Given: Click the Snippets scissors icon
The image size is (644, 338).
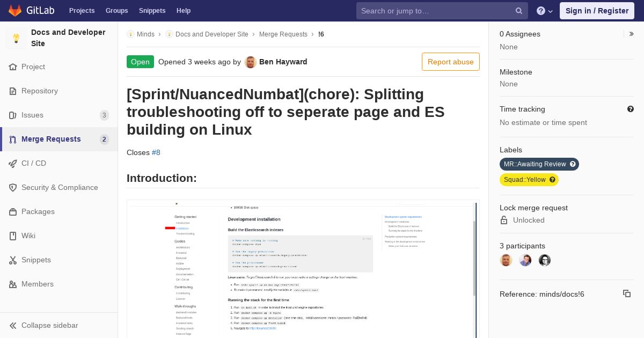Looking at the screenshot, I should point(13,260).
